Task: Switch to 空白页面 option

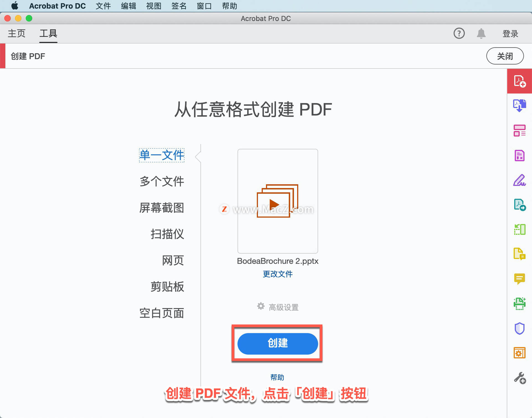Action: point(162,313)
